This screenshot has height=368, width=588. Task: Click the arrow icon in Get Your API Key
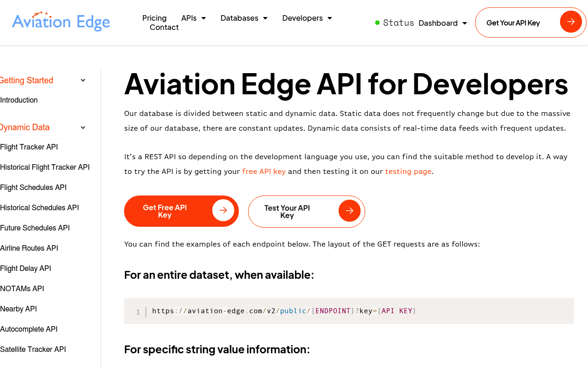click(x=571, y=22)
